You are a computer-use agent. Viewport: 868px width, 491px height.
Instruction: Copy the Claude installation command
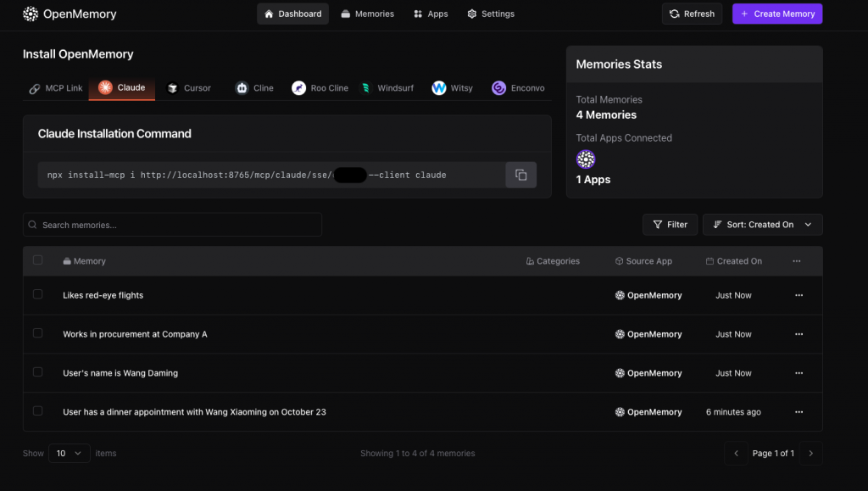pos(521,175)
